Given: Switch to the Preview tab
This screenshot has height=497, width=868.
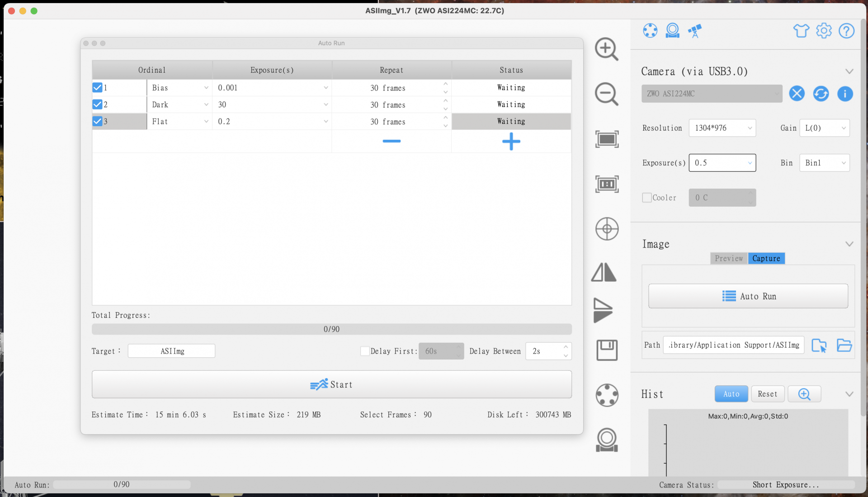Looking at the screenshot, I should (729, 258).
